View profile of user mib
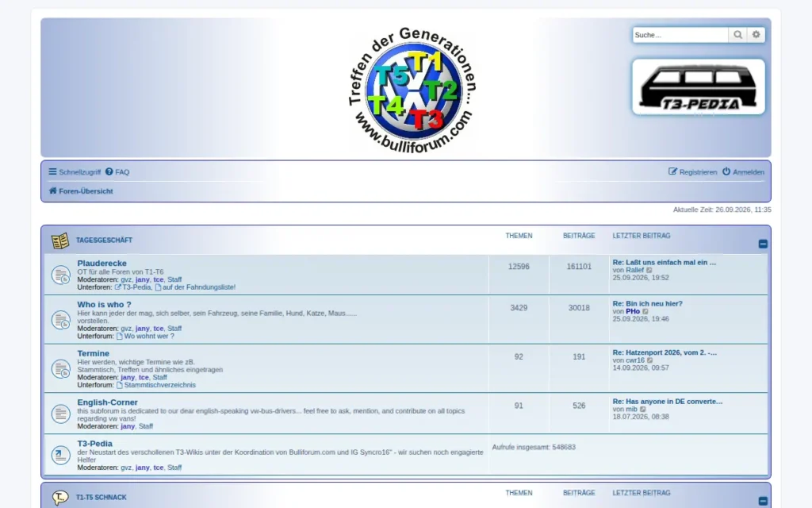 pyautogui.click(x=632, y=409)
